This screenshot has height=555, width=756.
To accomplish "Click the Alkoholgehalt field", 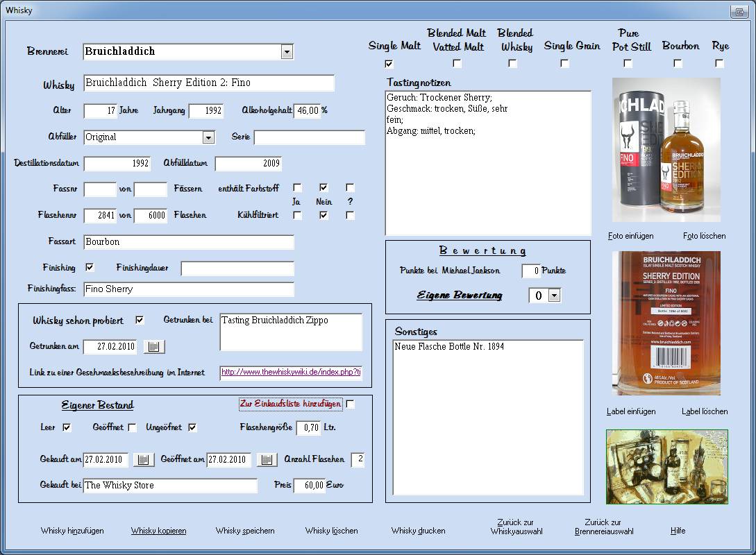I will coord(307,111).
